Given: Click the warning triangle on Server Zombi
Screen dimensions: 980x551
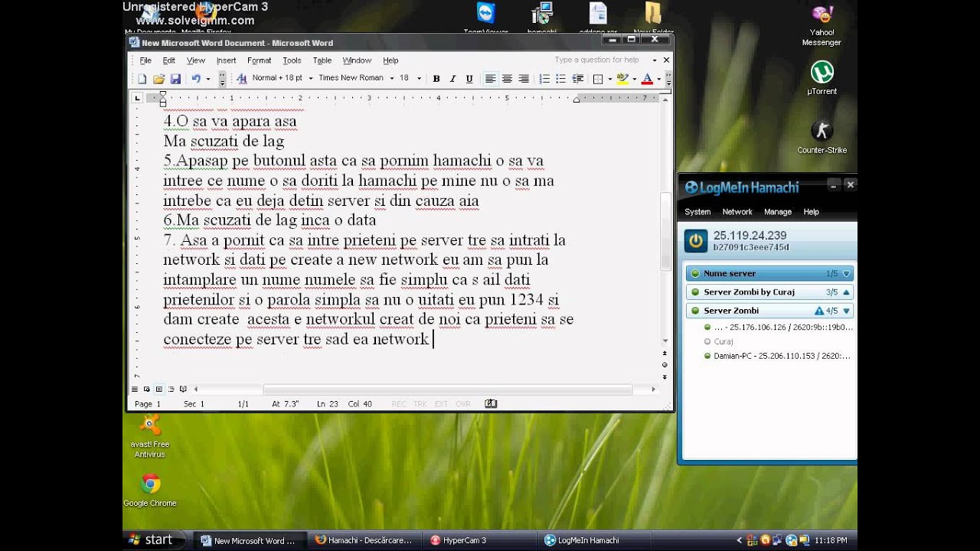Looking at the screenshot, I should pyautogui.click(x=819, y=311).
